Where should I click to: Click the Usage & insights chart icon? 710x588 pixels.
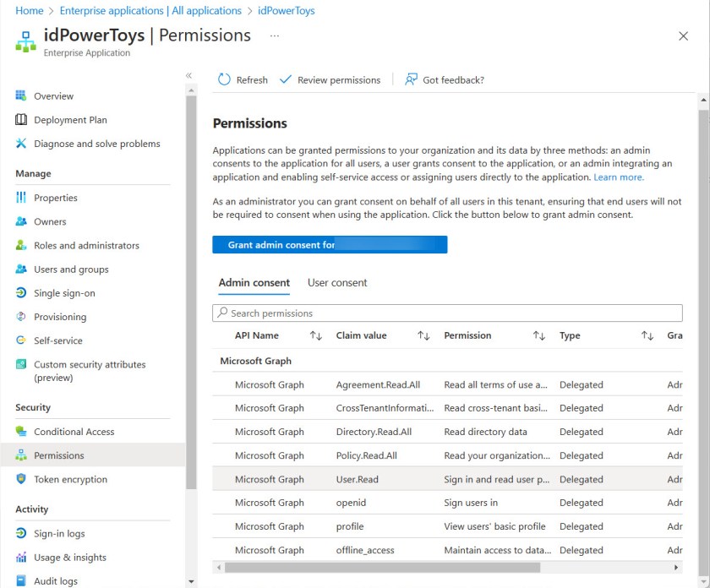pos(21,557)
